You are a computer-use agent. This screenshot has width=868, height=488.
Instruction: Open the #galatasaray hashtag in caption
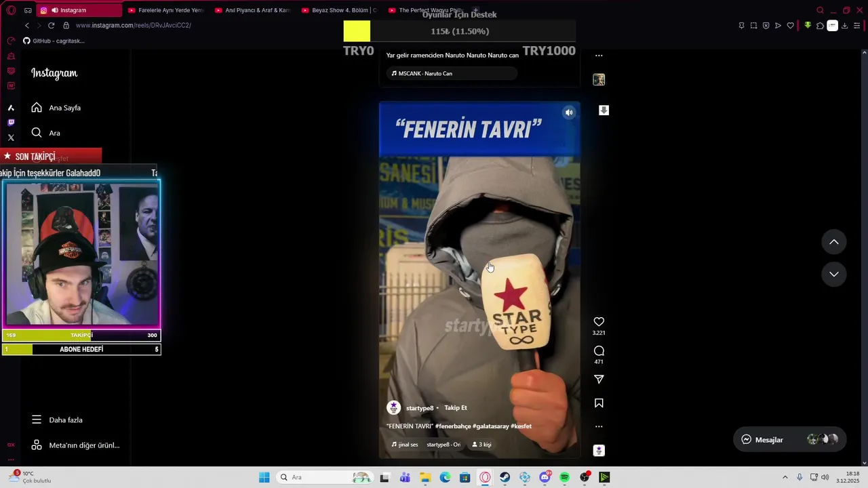(x=490, y=426)
